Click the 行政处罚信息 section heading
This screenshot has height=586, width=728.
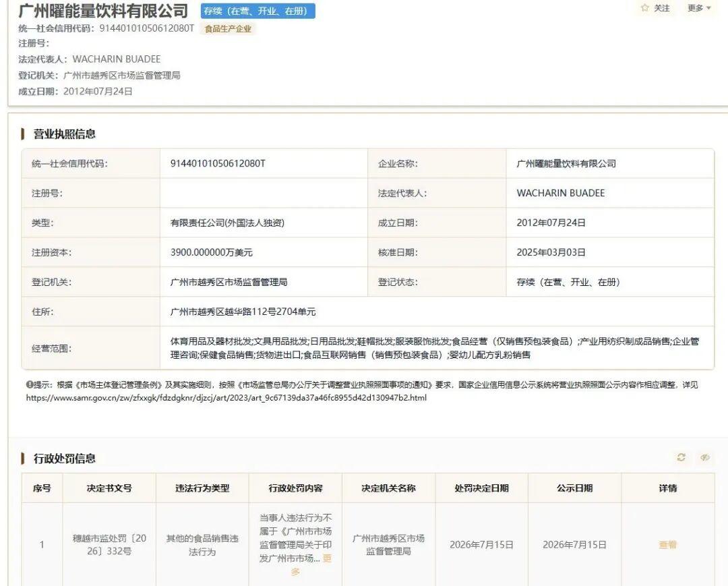coord(64,459)
